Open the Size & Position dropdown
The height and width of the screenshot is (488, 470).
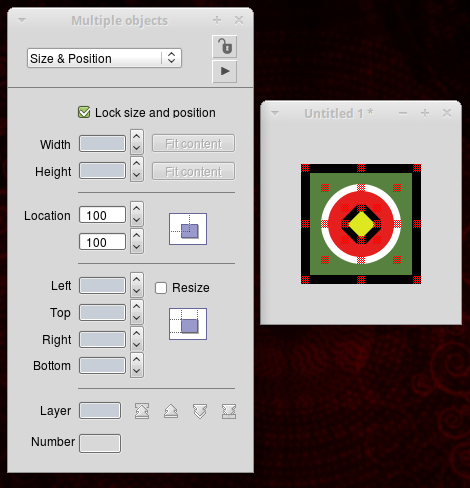104,58
